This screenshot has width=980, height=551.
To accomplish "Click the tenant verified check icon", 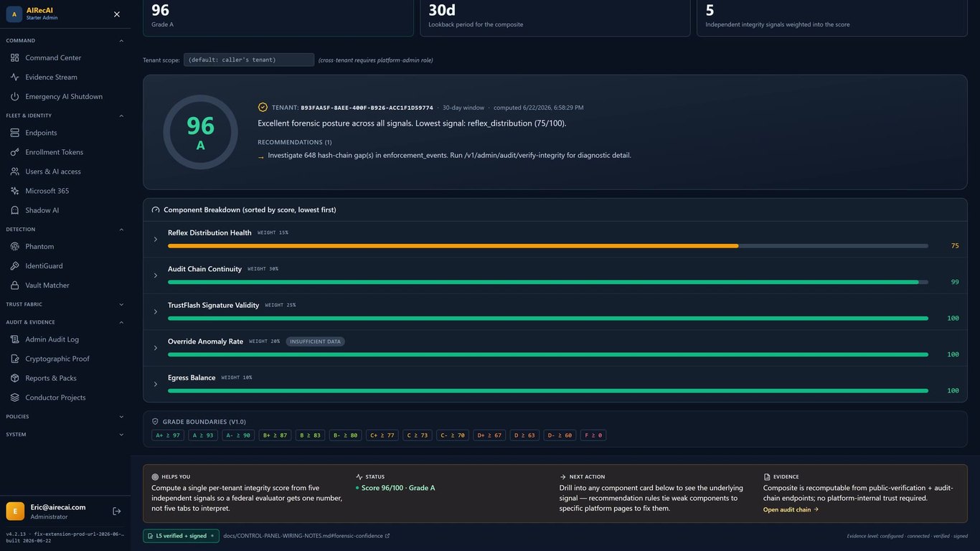I will click(263, 108).
